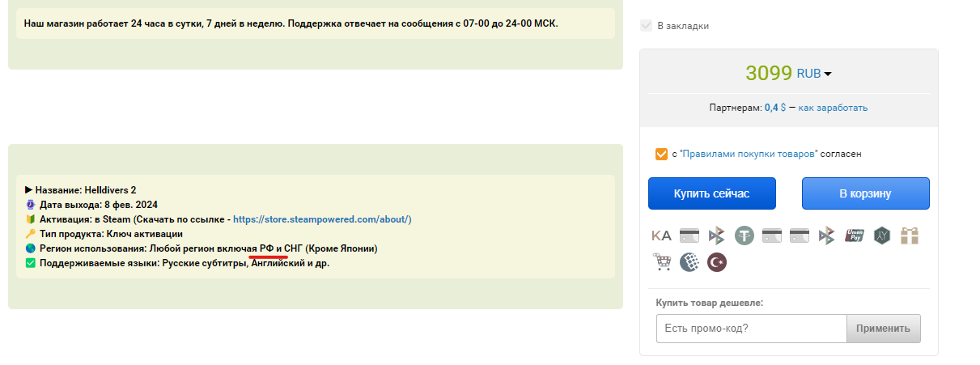Screen dimensions: 980x365
Task: Choose the shopping cart payment icon
Action: [662, 262]
